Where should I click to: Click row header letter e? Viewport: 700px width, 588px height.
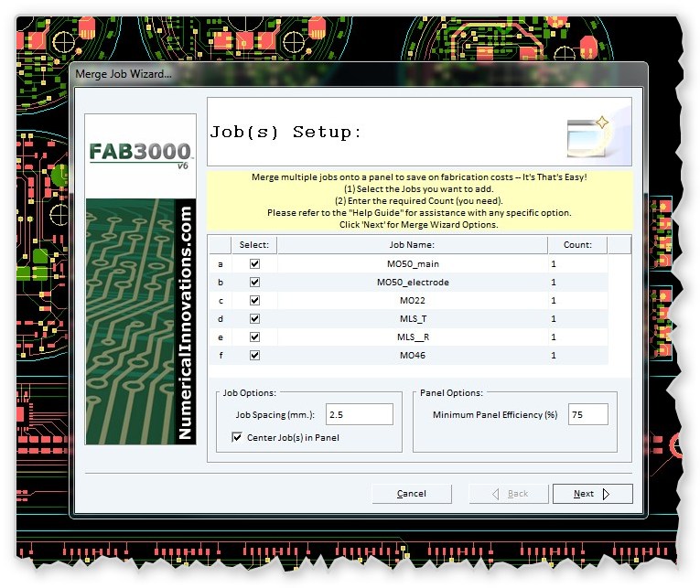(x=221, y=337)
